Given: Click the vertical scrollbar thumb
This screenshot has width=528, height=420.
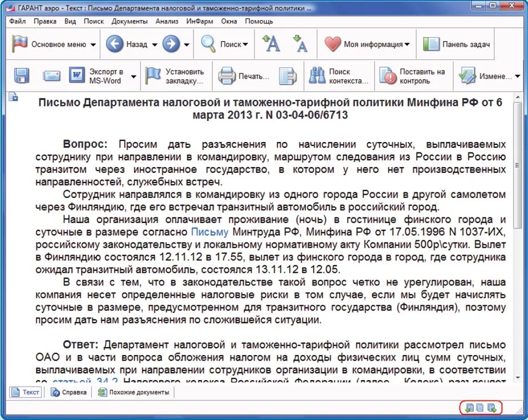Looking at the screenshot, I should (x=518, y=165).
